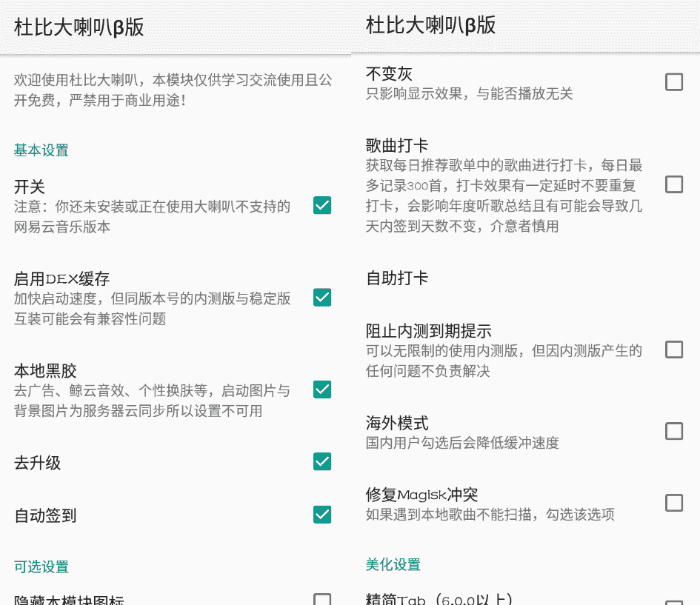Enable 修复Magisk冲突 fix option
Screen dimensions: 700x605
click(674, 503)
